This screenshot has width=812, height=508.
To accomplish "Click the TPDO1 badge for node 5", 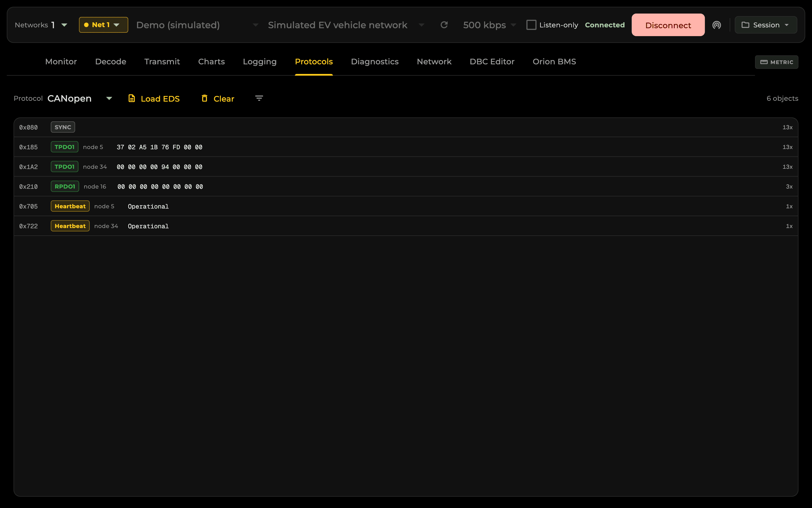I will pos(64,147).
